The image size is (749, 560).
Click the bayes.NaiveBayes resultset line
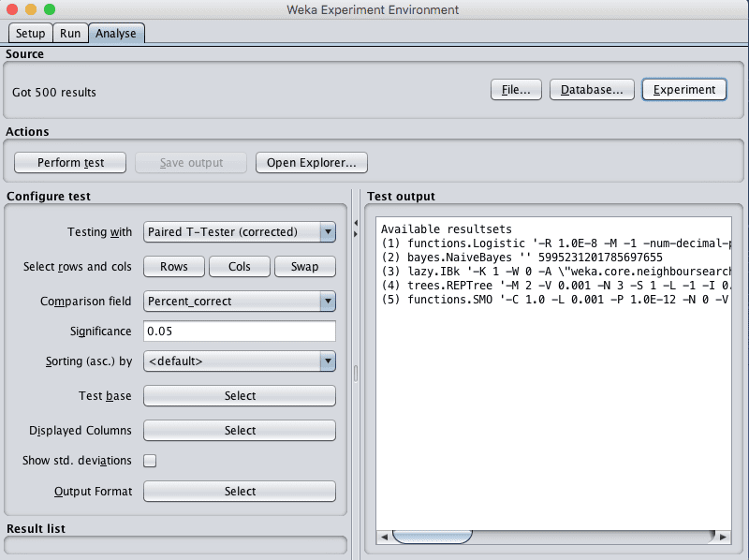(521, 258)
